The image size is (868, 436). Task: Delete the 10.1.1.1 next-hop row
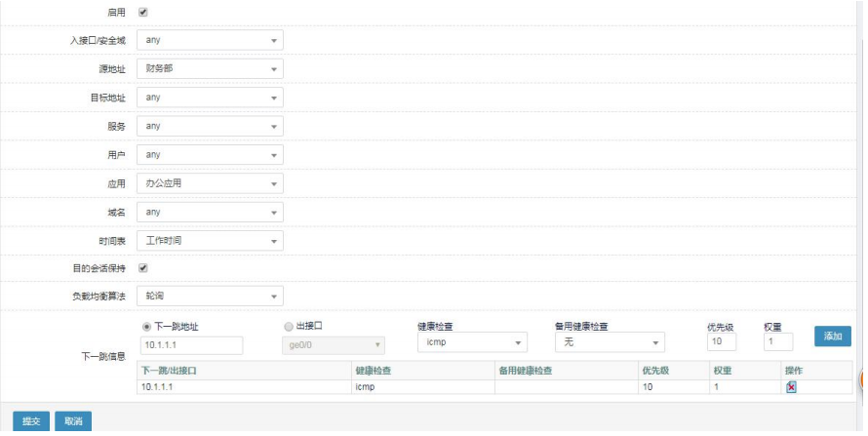point(791,387)
